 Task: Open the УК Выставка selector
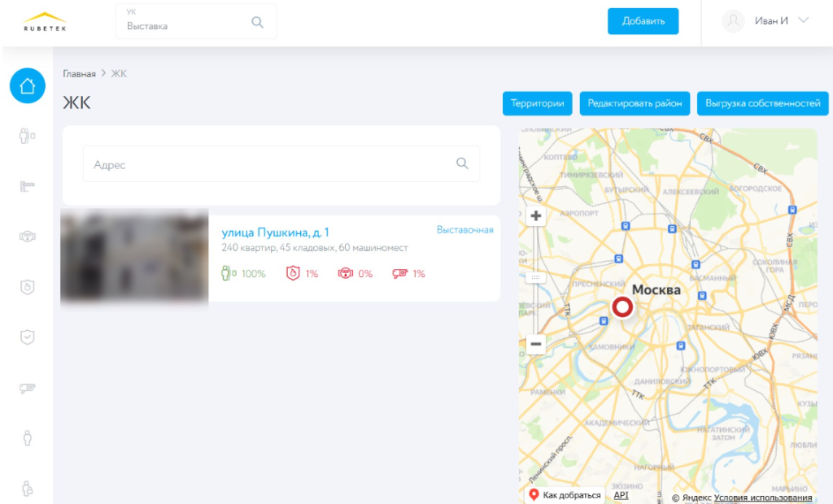pos(187,22)
